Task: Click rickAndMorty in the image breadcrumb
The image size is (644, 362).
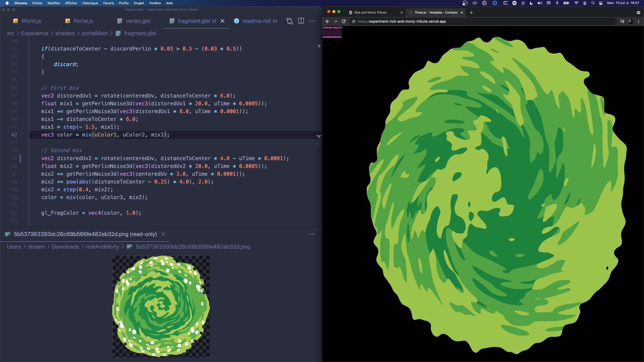Action: (102, 247)
